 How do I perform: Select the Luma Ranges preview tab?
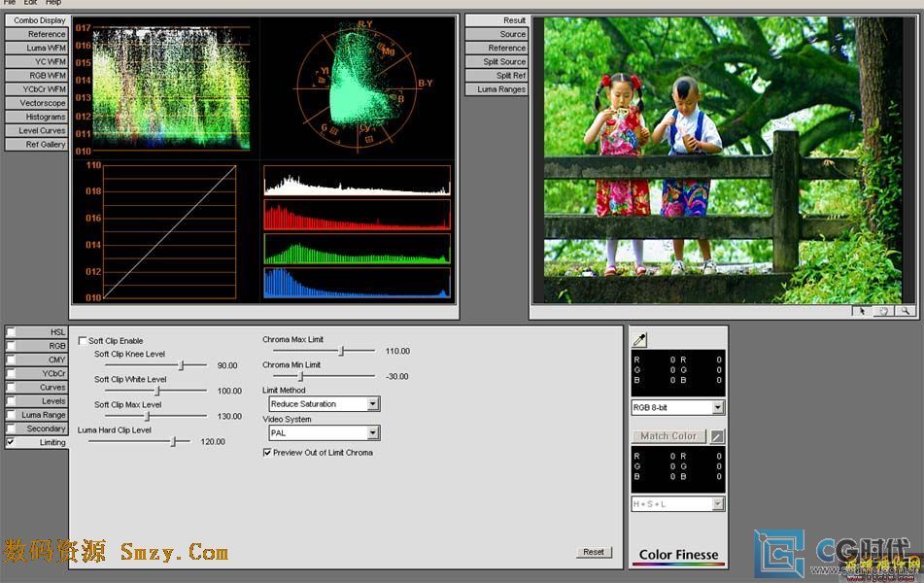click(x=496, y=89)
